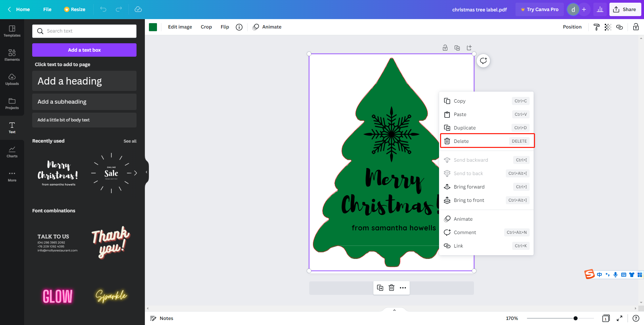Open the transparency checkerboard icon

[608, 27]
